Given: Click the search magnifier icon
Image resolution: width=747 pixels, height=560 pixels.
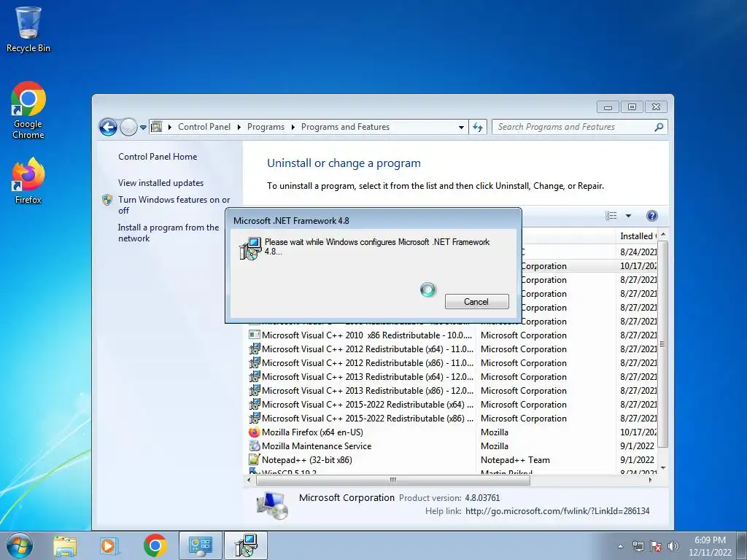Looking at the screenshot, I should 659,127.
